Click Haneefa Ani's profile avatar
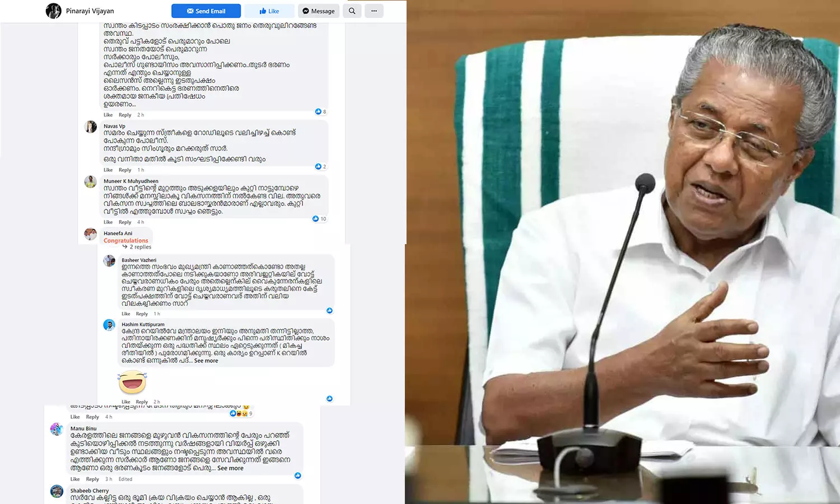Screen dimensions: 840x504 pyautogui.click(x=91, y=234)
